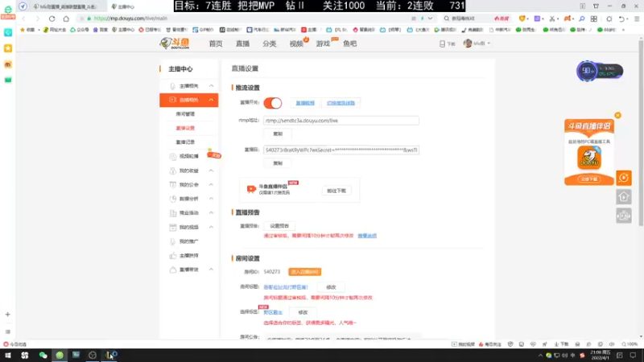This screenshot has height=362, width=644.
Task: Click the blue room title link
Action: click(286, 287)
